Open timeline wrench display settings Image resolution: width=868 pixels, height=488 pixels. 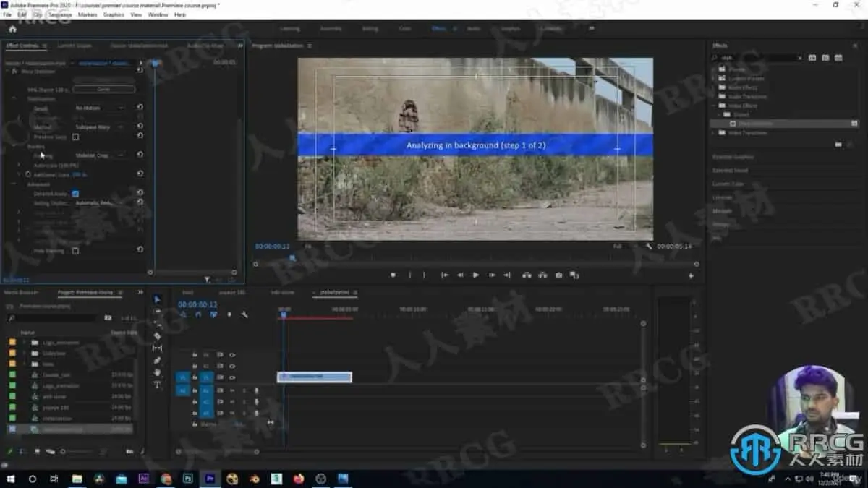(x=244, y=314)
